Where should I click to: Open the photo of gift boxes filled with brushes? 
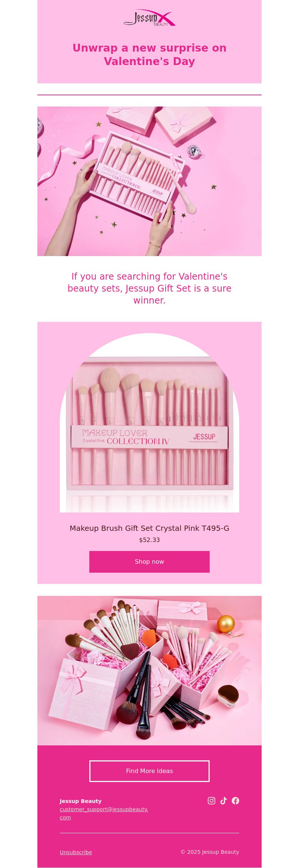coord(149,670)
